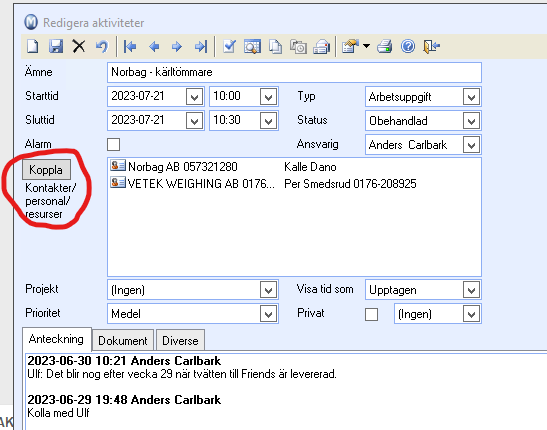Expand the Prioritet dropdown showing Medel
Image resolution: width=547 pixels, height=430 pixels.
[x=268, y=314]
